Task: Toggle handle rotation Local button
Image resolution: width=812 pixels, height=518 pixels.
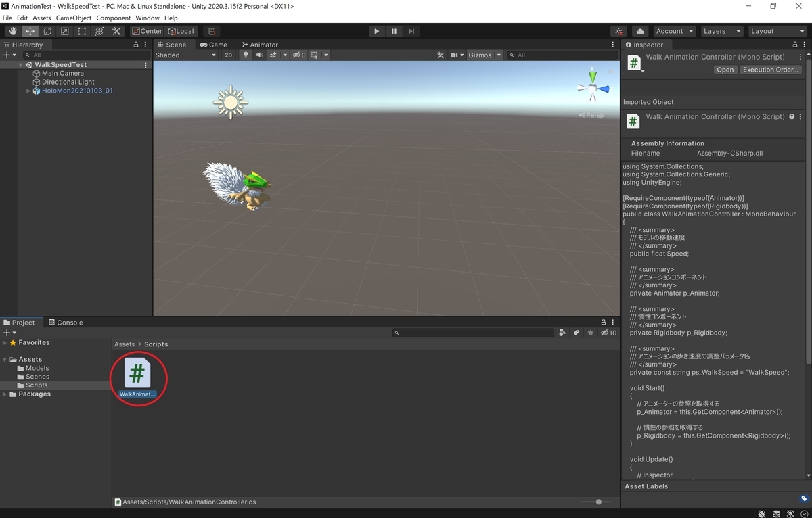Action: (x=181, y=31)
